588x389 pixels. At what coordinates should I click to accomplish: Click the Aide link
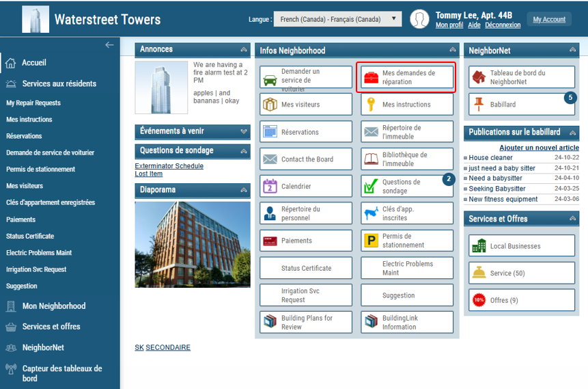(474, 25)
